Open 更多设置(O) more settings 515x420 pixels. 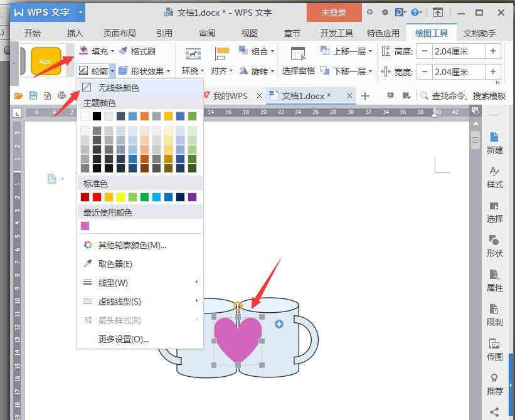pos(140,339)
